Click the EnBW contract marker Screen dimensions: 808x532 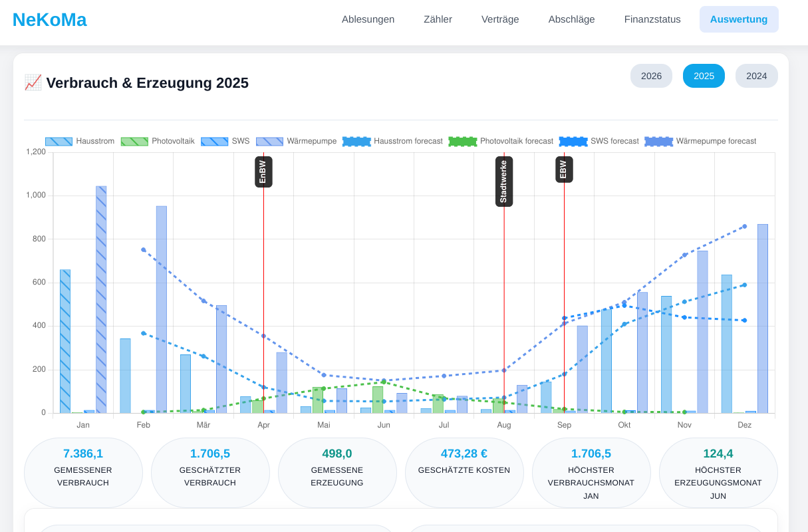263,172
